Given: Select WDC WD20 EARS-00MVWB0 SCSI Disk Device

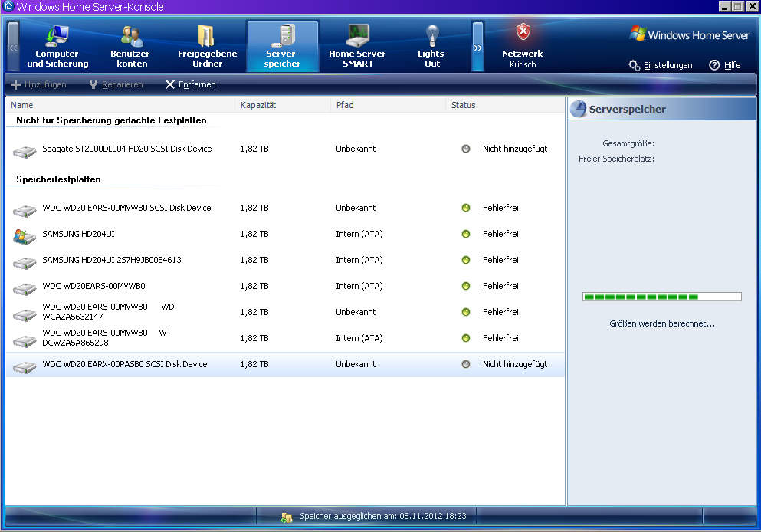Looking at the screenshot, I should [x=285, y=208].
